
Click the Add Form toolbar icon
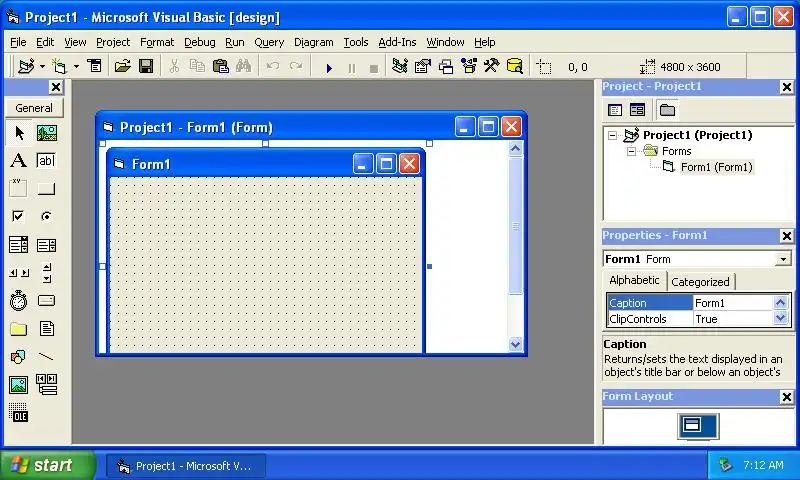[60, 66]
